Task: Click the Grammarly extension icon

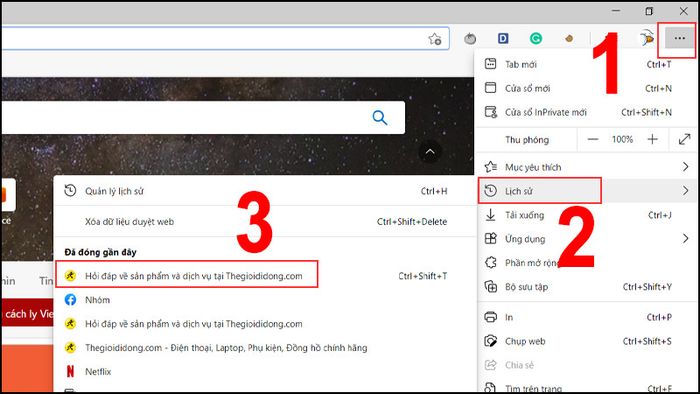Action: coord(536,39)
